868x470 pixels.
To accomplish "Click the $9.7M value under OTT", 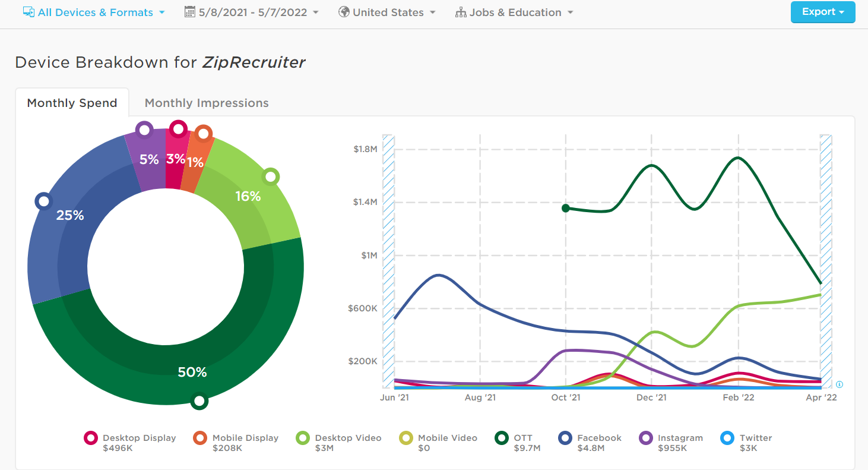I will [x=527, y=448].
